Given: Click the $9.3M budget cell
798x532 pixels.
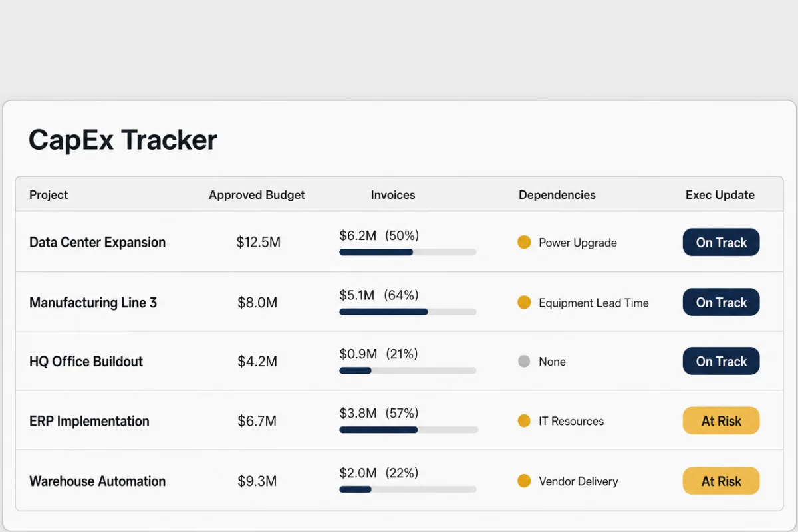Looking at the screenshot, I should (x=257, y=481).
